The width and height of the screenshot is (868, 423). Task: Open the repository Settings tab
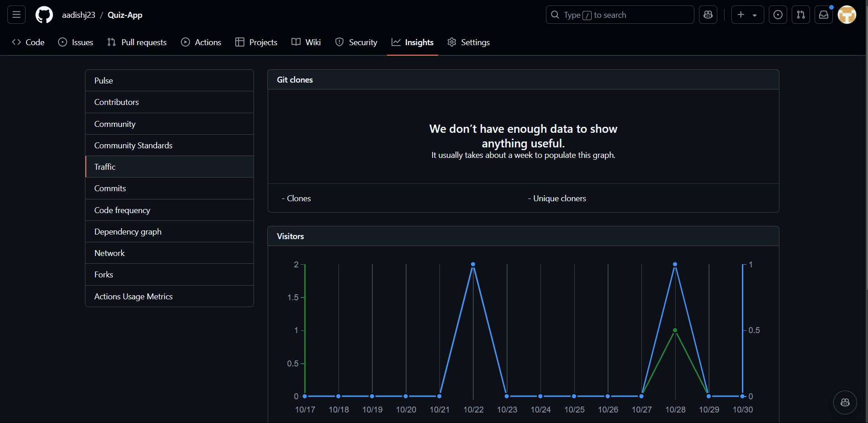coord(469,42)
